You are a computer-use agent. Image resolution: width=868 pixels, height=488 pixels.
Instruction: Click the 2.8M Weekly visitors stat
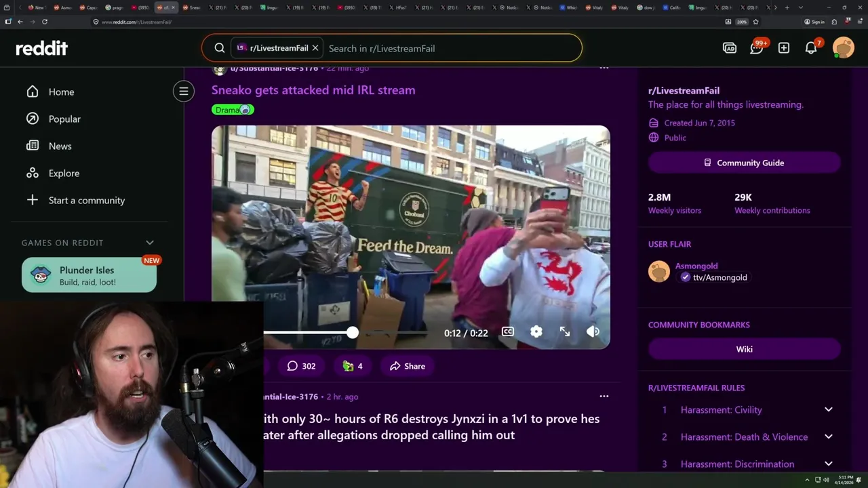click(675, 203)
